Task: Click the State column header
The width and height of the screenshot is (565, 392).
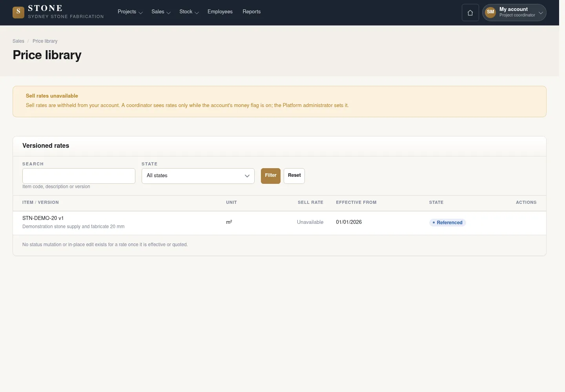Action: 436,203
